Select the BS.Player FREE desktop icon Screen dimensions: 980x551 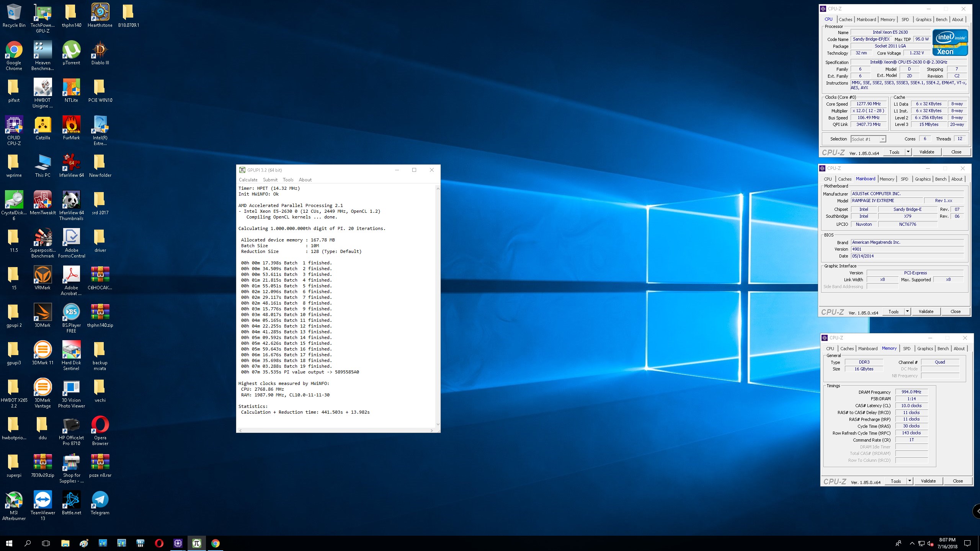(x=71, y=318)
